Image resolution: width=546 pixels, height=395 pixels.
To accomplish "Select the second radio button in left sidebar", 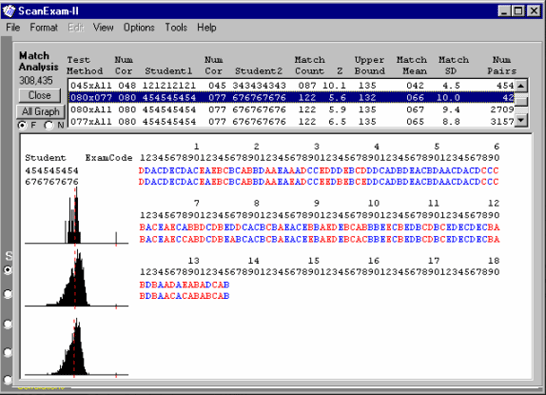I will click(x=8, y=294).
